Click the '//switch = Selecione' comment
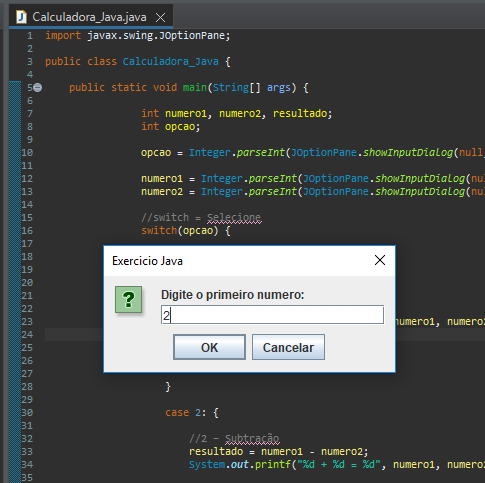The image size is (485, 483). pos(201,218)
